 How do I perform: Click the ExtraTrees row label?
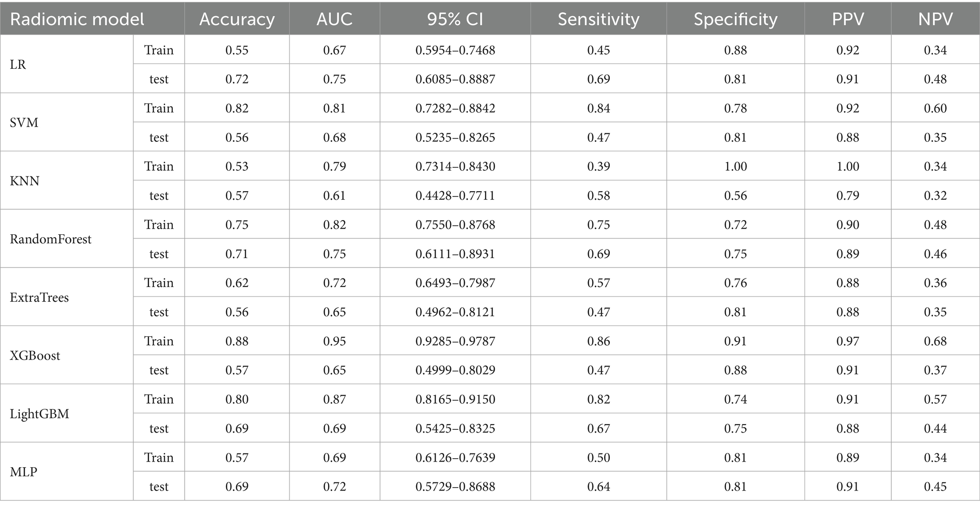coord(39,297)
